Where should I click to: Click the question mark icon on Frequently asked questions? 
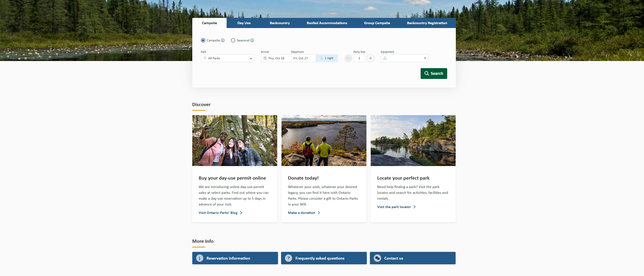pos(288,258)
